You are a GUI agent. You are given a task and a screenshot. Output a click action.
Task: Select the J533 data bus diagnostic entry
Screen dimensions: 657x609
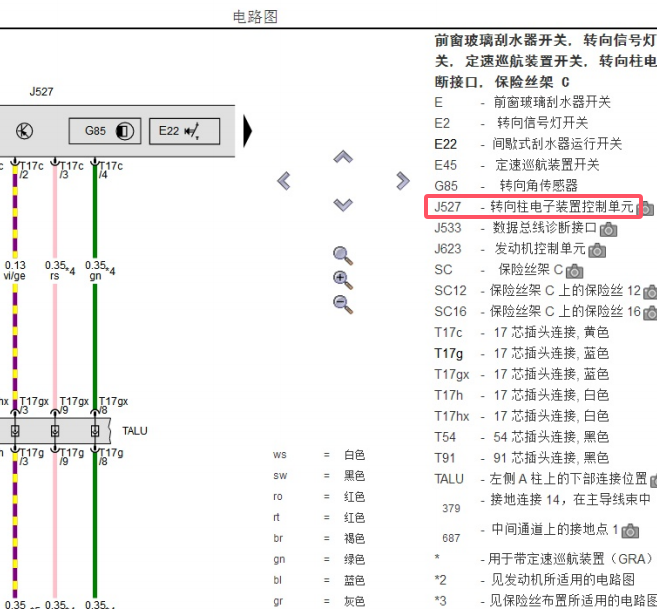(x=515, y=228)
